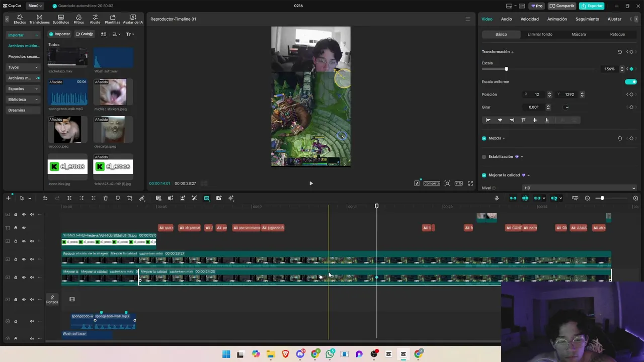Select the 'ah pensé' subtitle clip
Image resolution: width=644 pixels, height=362 pixels.
[x=190, y=228]
